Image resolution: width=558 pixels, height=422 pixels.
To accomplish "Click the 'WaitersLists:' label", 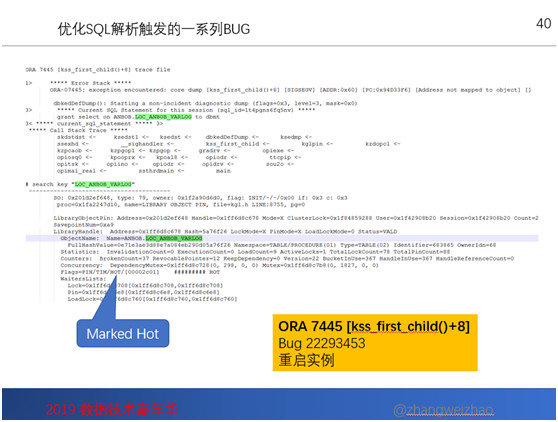I will [84, 279].
